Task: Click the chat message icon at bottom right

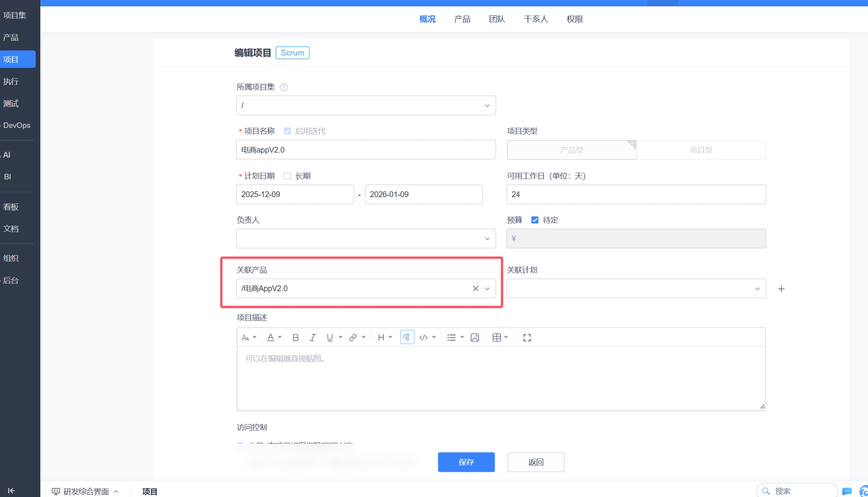Action: (x=847, y=491)
